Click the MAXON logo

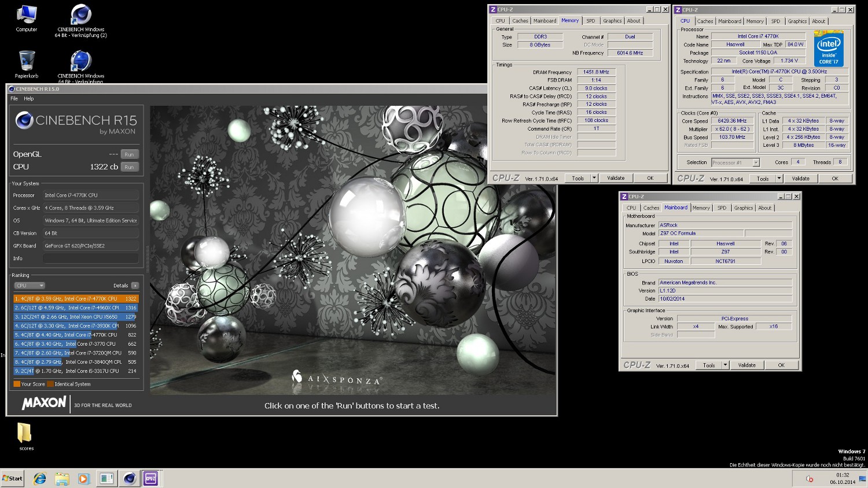(x=44, y=402)
